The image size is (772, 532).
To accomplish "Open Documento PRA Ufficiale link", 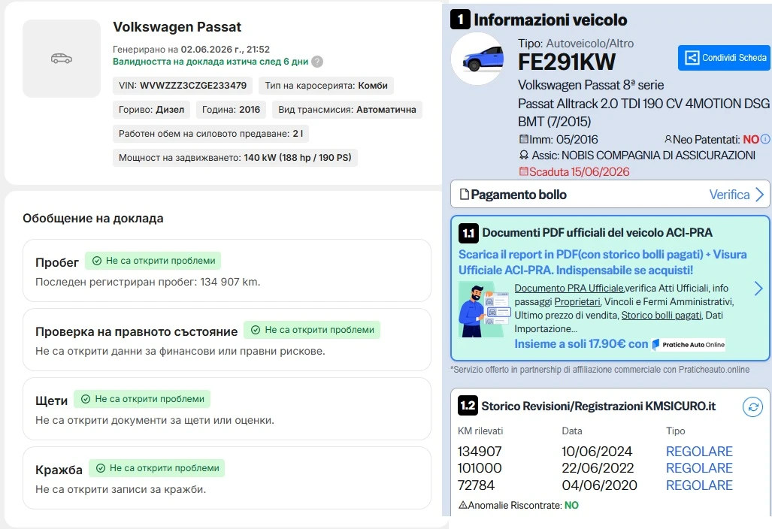I will (x=569, y=288).
